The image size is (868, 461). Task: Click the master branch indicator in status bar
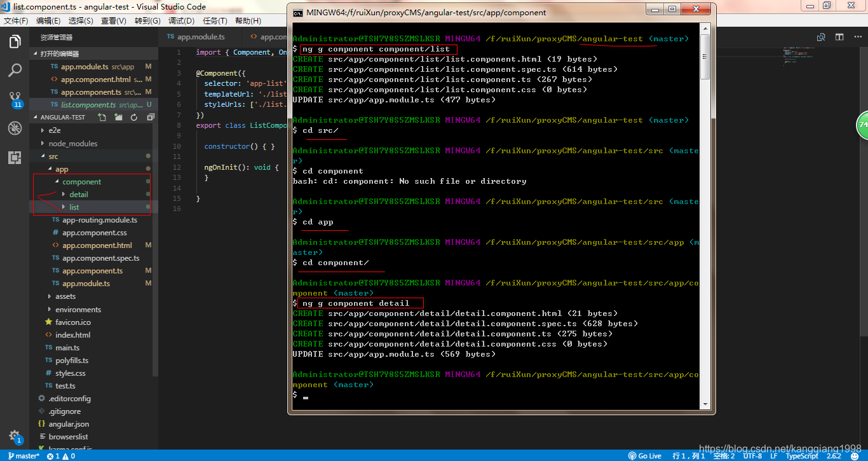coord(24,456)
